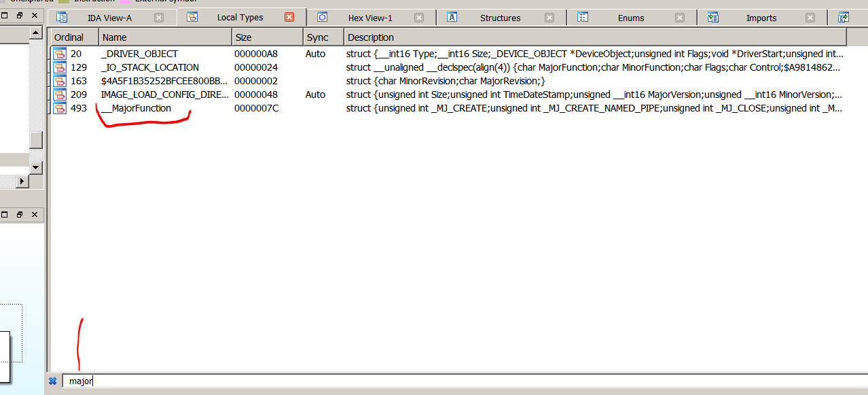The image size is (868, 395).
Task: Click the Structures tab icon
Action: pos(452,18)
